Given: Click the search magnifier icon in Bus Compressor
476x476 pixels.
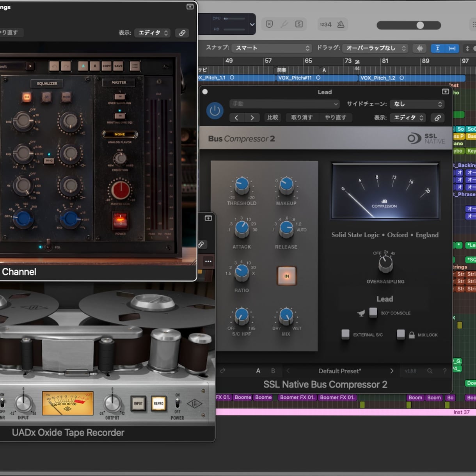Looking at the screenshot, I should (x=430, y=371).
